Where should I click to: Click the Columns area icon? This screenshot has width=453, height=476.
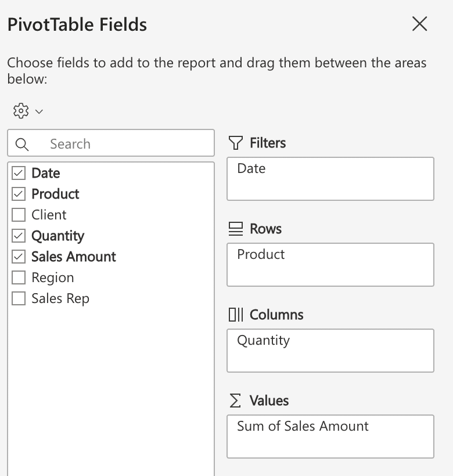(x=236, y=315)
